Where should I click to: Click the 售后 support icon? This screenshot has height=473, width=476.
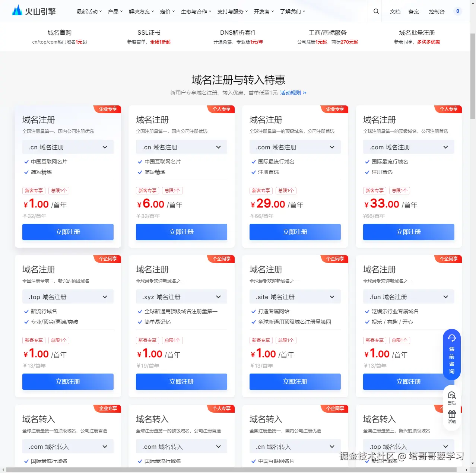452,398
